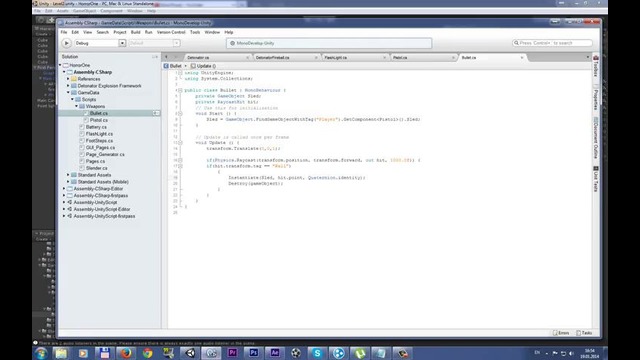Open the Search menu in MonoDevelop
The image size is (640, 360).
pyautogui.click(x=102, y=32)
